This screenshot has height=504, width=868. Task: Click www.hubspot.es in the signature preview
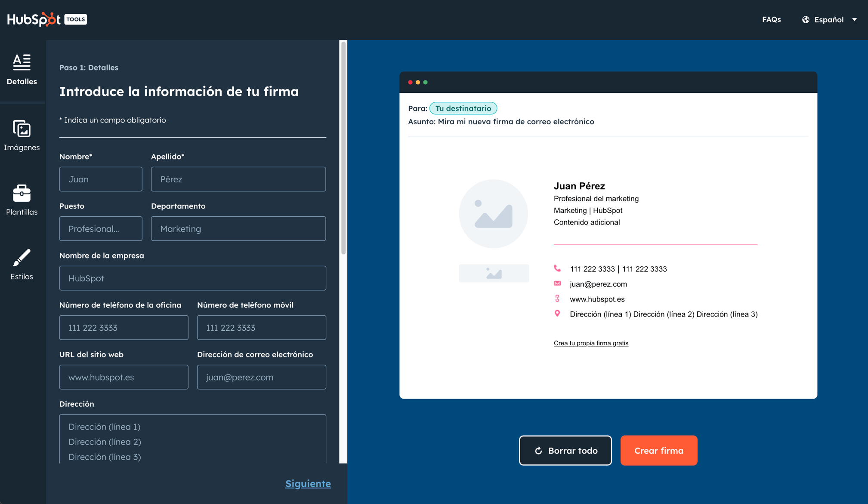[x=597, y=299]
